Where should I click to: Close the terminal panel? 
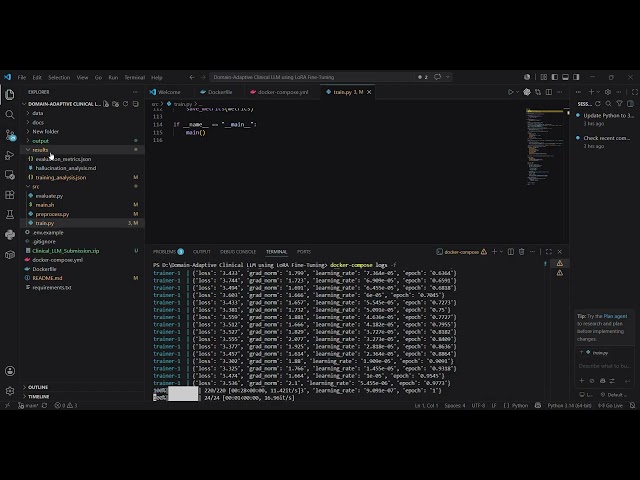click(560, 252)
